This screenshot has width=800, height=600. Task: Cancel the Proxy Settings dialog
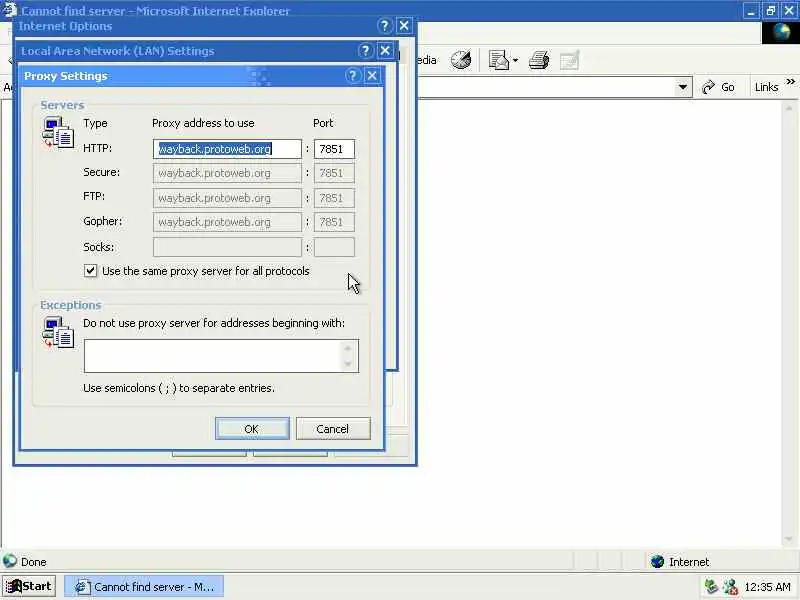pos(333,429)
